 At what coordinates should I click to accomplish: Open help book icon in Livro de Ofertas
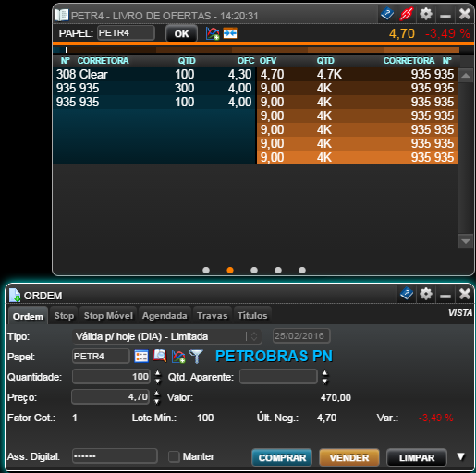click(387, 14)
